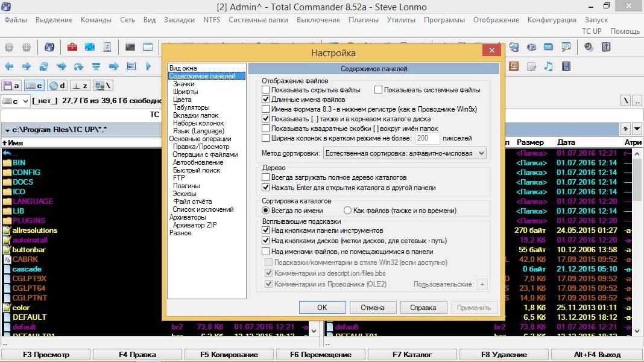
Task: Click the blank window icon in toolbar
Action: (148, 47)
